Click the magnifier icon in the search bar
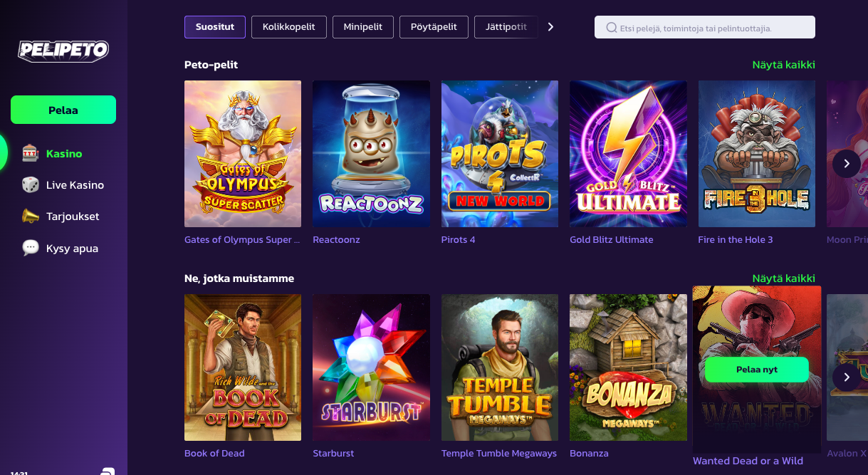868x475 pixels. pyautogui.click(x=611, y=26)
